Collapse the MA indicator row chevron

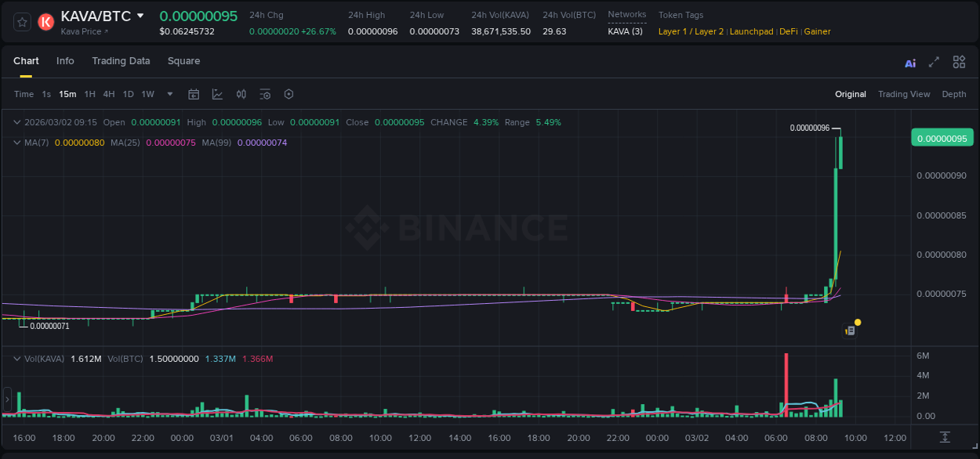pyautogui.click(x=16, y=143)
